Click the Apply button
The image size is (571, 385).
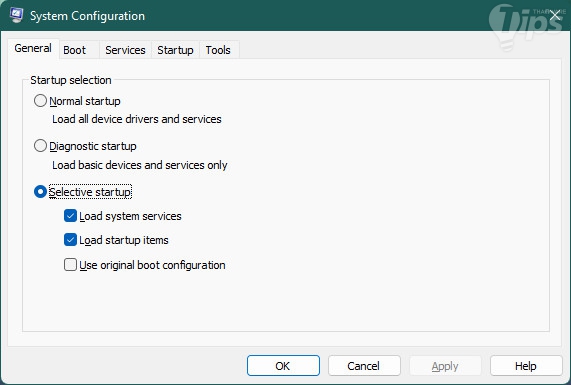point(445,366)
